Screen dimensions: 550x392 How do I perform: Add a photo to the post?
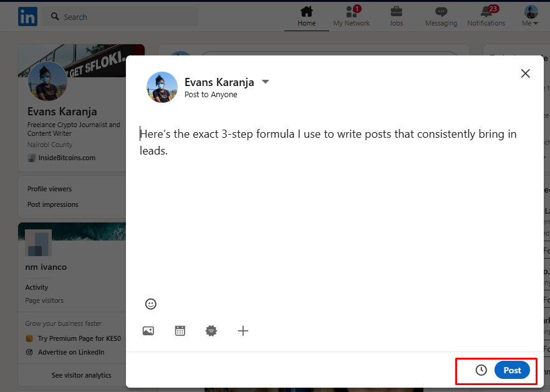[x=148, y=331]
